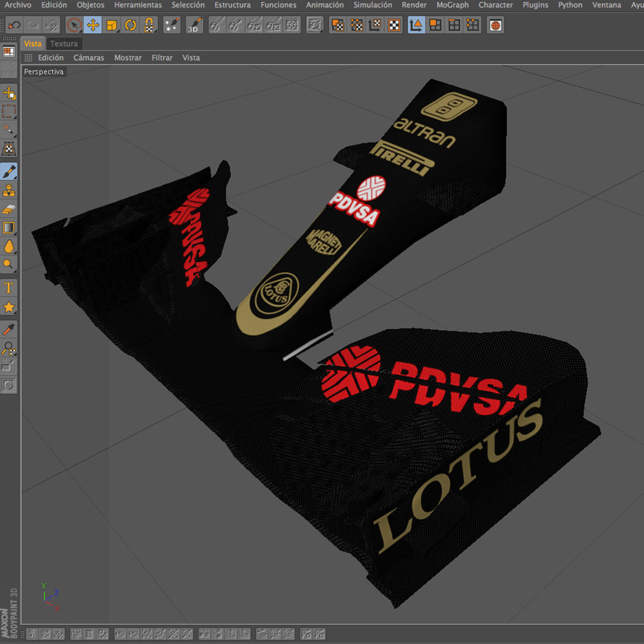Open the Animación menu
The width and height of the screenshot is (644, 644).
[x=325, y=5]
